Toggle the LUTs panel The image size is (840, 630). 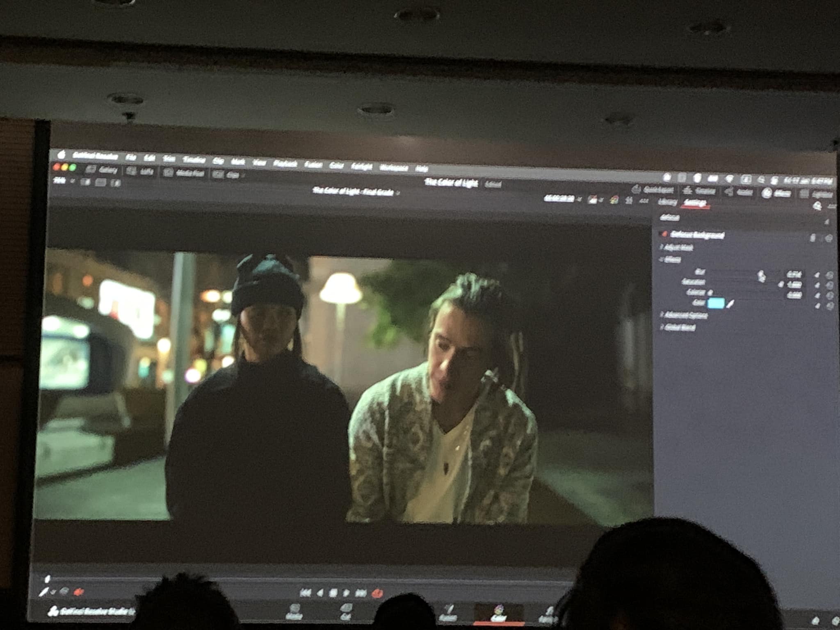pyautogui.click(x=140, y=172)
